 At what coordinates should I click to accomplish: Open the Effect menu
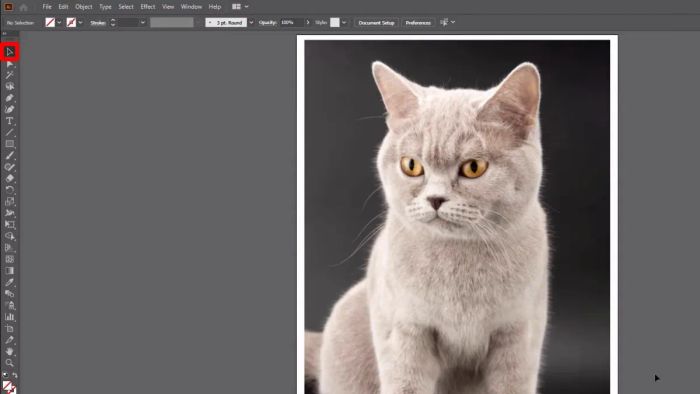(x=148, y=7)
